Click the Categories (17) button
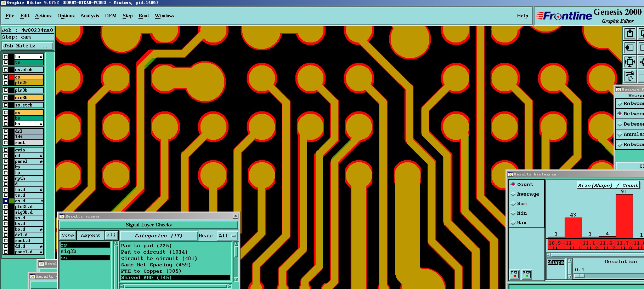This screenshot has height=289, width=644. (159, 236)
